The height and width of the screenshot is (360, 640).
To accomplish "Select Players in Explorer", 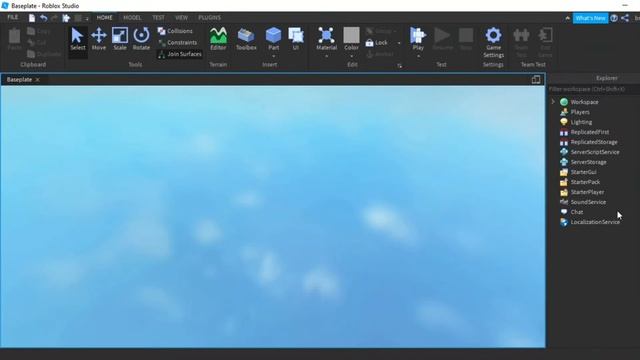I will click(x=580, y=112).
